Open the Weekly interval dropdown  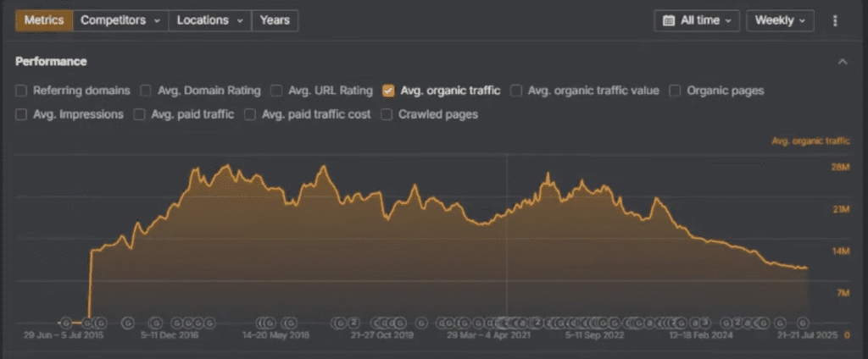pyautogui.click(x=780, y=20)
